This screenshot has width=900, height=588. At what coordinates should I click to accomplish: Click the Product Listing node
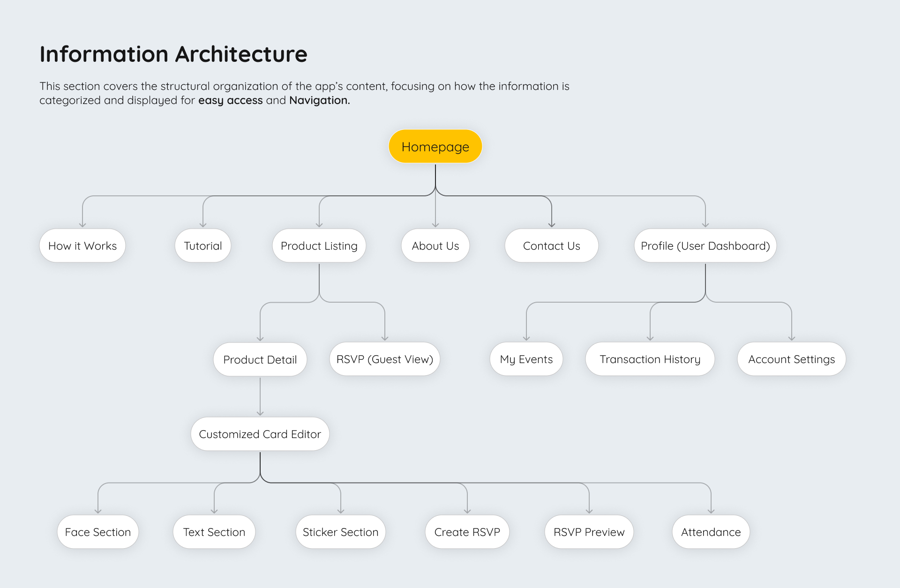[319, 246]
